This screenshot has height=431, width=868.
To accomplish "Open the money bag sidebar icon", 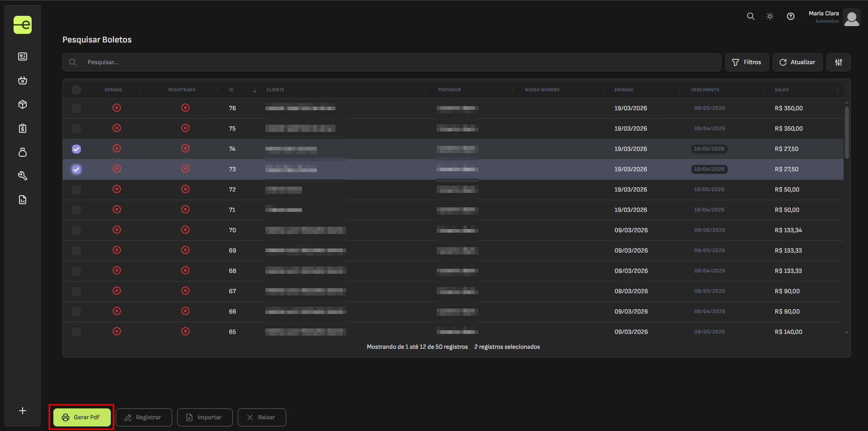I will [x=23, y=152].
